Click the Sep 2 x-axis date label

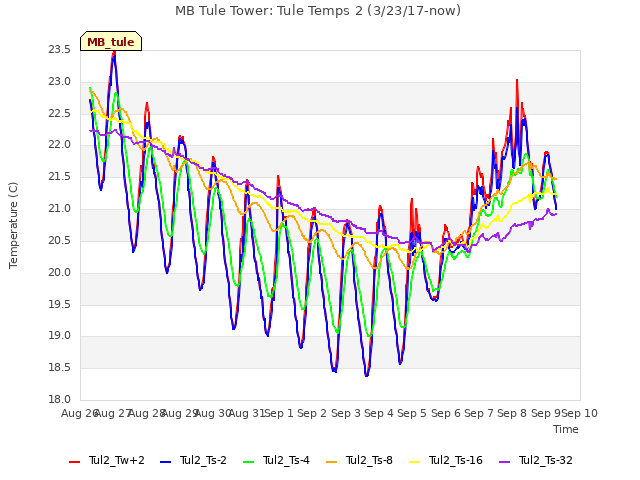click(x=312, y=413)
